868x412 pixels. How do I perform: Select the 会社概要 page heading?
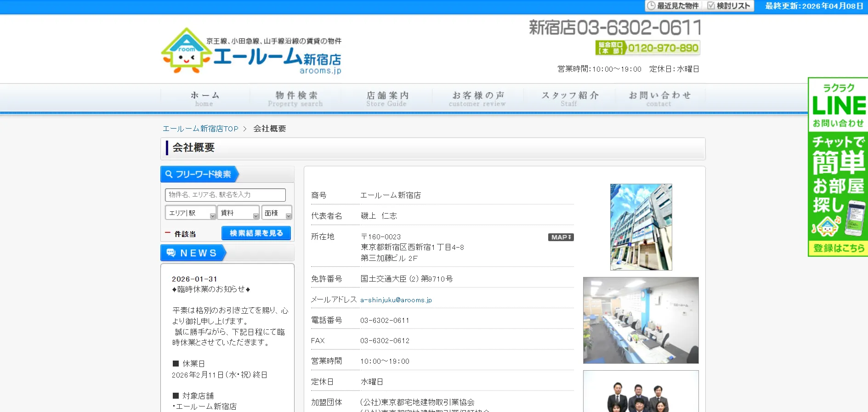click(193, 148)
